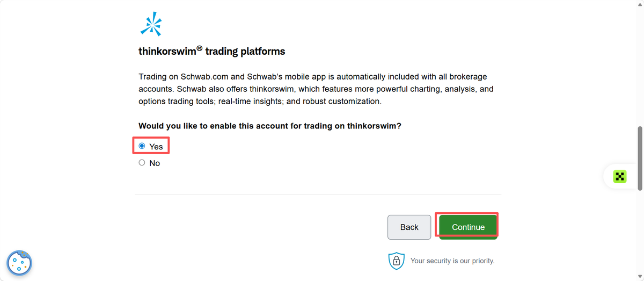Click the horizontal divider above the buttons
The image size is (644, 281).
tap(318, 194)
